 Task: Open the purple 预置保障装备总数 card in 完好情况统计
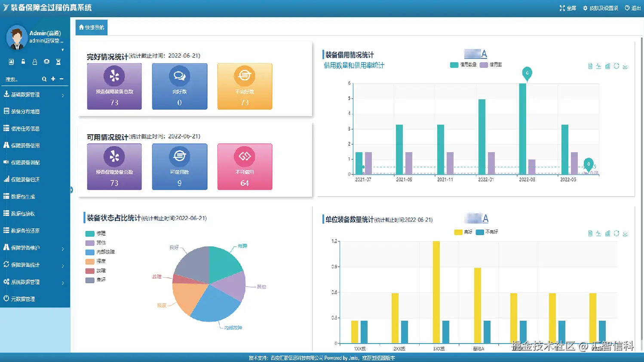(114, 86)
